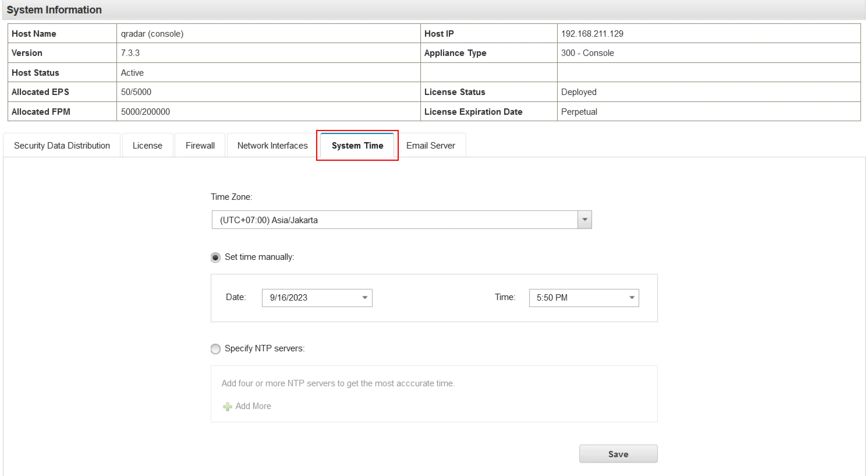Screen dimensions: 868x476
Task: Open the Time Zone dropdown arrow
Action: [585, 220]
